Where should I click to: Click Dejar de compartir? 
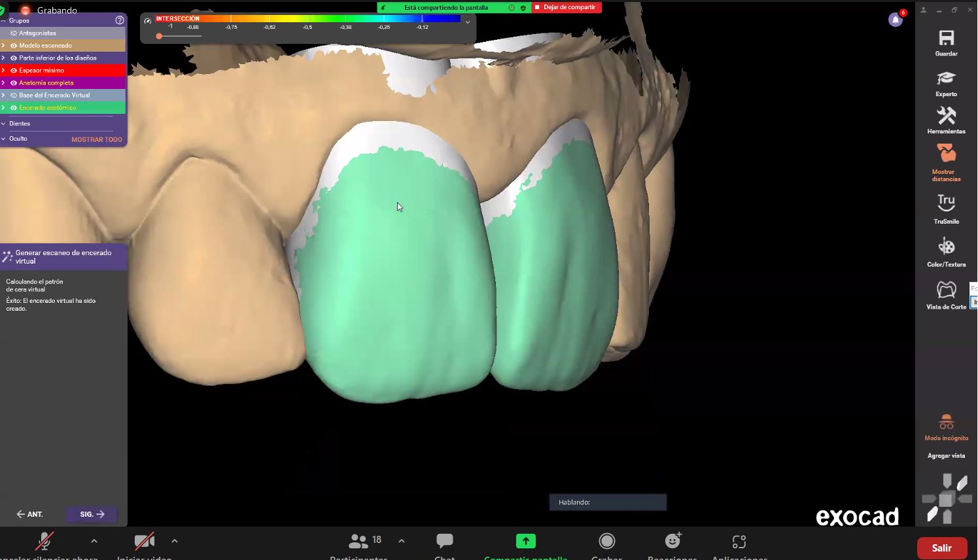567,7
